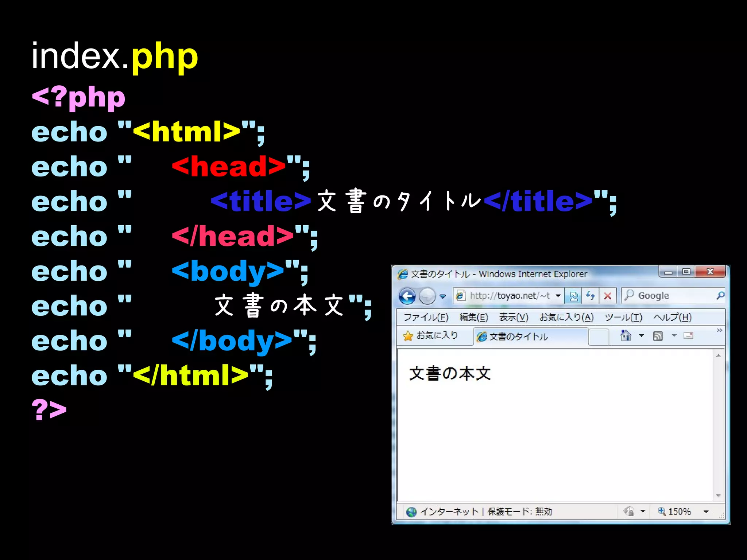
Task: Expand the feeds dropdown arrow
Action: tap(674, 335)
